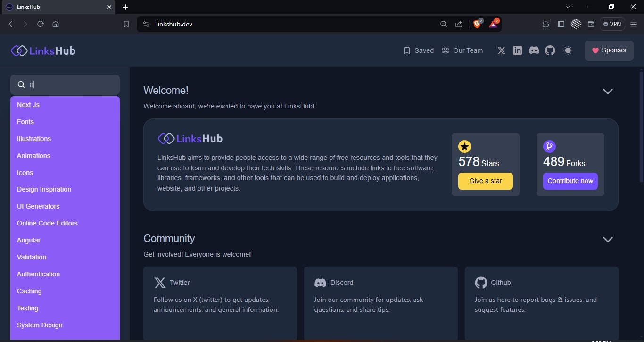The image size is (644, 342).
Task: Reload the page with refresh icon
Action: [41, 24]
